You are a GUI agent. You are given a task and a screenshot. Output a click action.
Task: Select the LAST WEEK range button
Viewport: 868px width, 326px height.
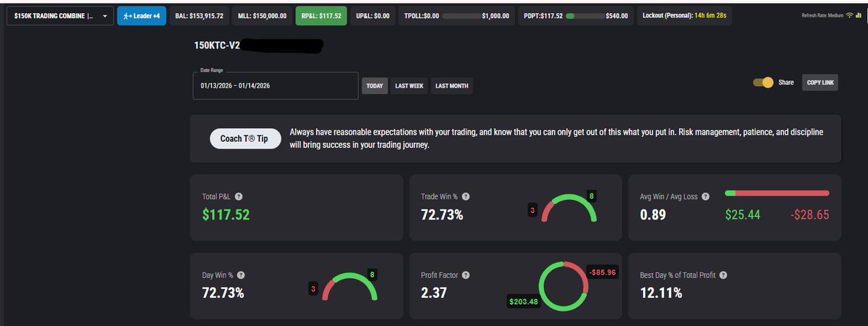[409, 85]
